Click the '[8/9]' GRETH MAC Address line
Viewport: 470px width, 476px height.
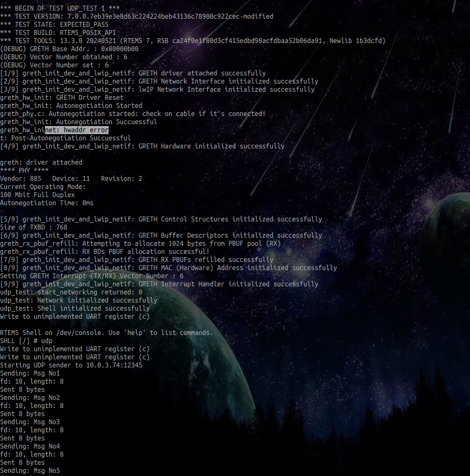click(169, 268)
